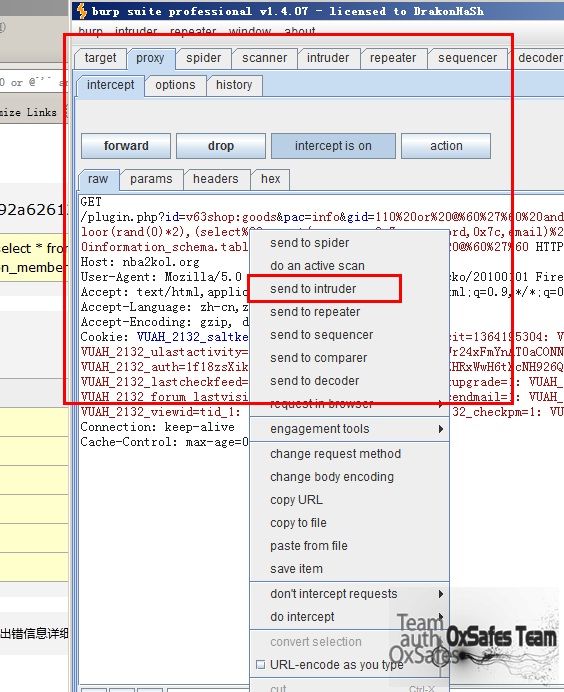The height and width of the screenshot is (692, 564).
Task: Click the 'Connection: keep-alive' line
Action: tap(158, 427)
